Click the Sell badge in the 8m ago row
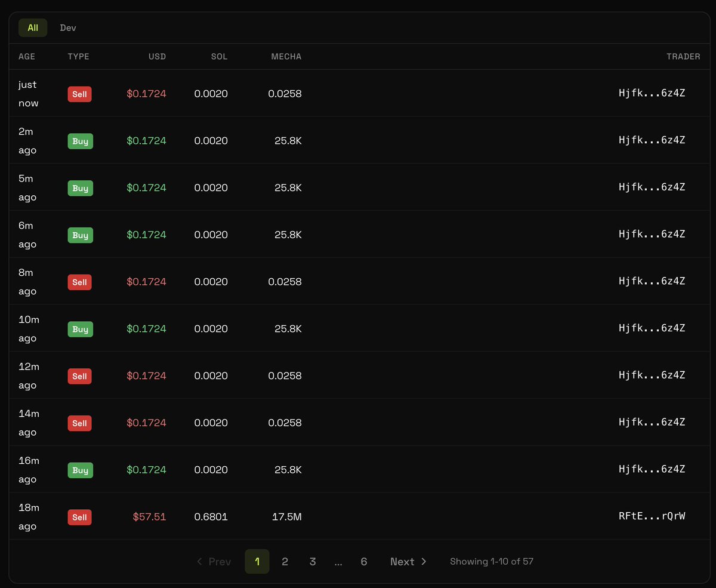716x588 pixels. 79,282
